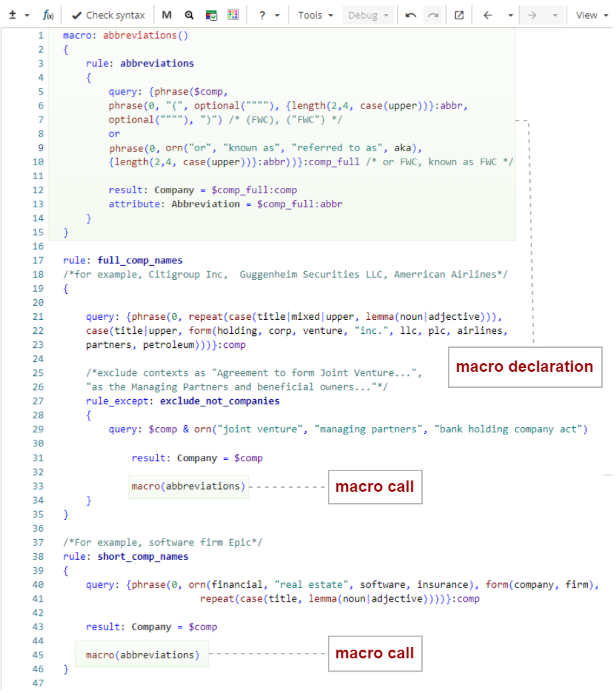Image resolution: width=616 pixels, height=693 pixels.
Task: Click the bold M macro icon
Action: [167, 15]
